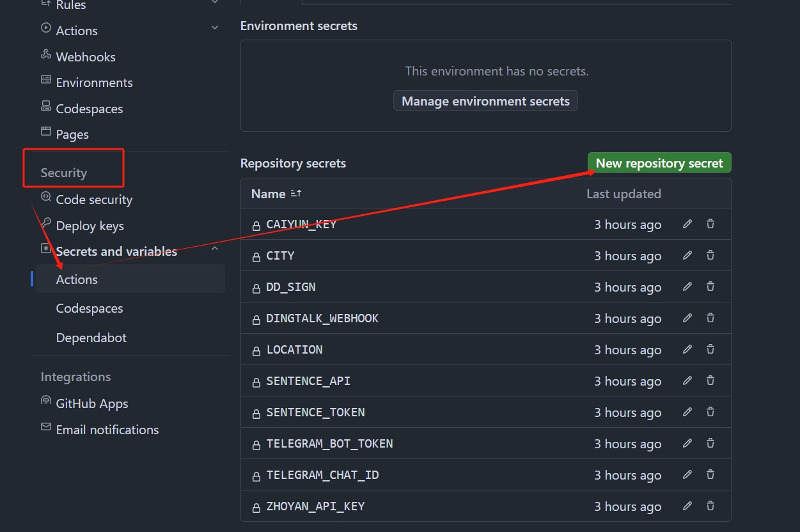Viewport: 800px width, 532px height.
Task: Delete the TELEGRAM_CHAT_ID secret
Action: coord(710,474)
